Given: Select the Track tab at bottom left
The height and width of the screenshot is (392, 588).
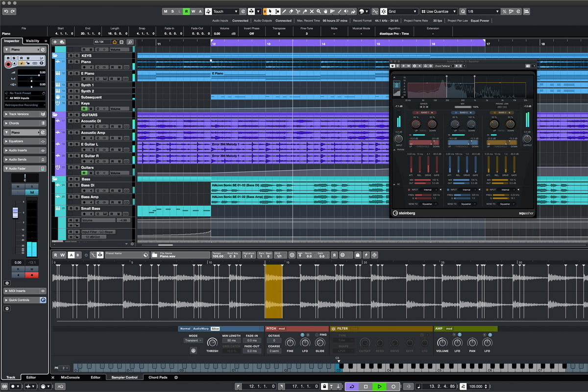Looking at the screenshot, I should tap(10, 377).
